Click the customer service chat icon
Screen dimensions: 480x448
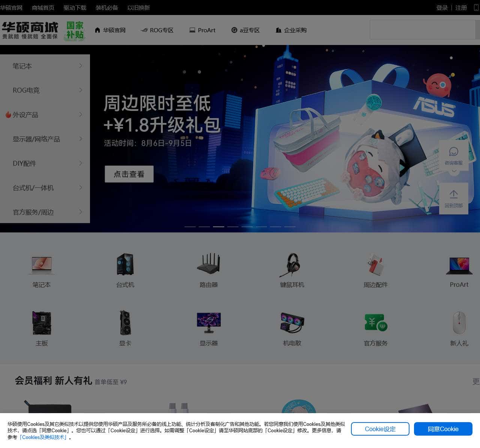[x=453, y=152]
